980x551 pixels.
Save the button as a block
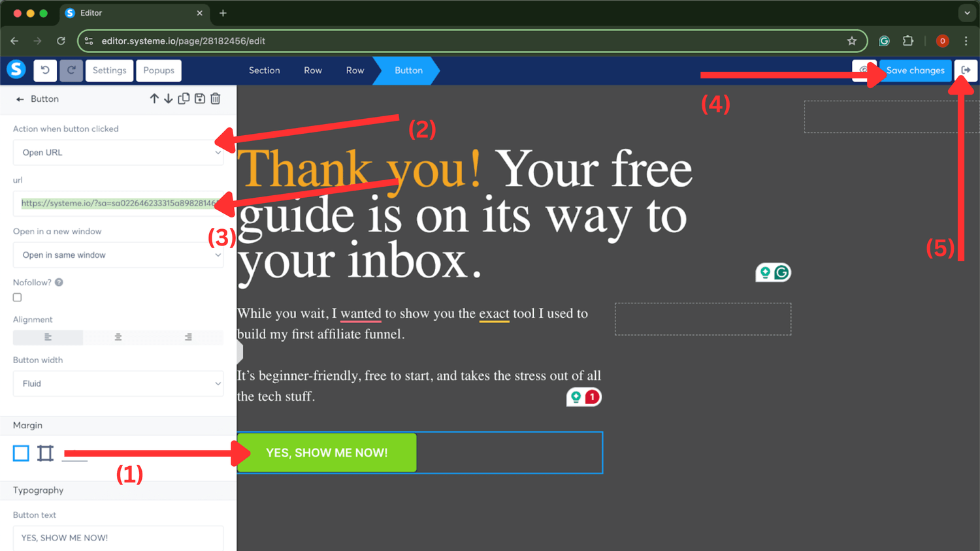[x=200, y=99]
